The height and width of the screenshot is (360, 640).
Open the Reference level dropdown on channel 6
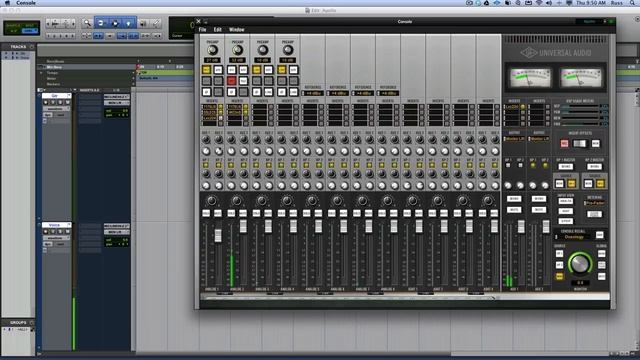(338, 93)
